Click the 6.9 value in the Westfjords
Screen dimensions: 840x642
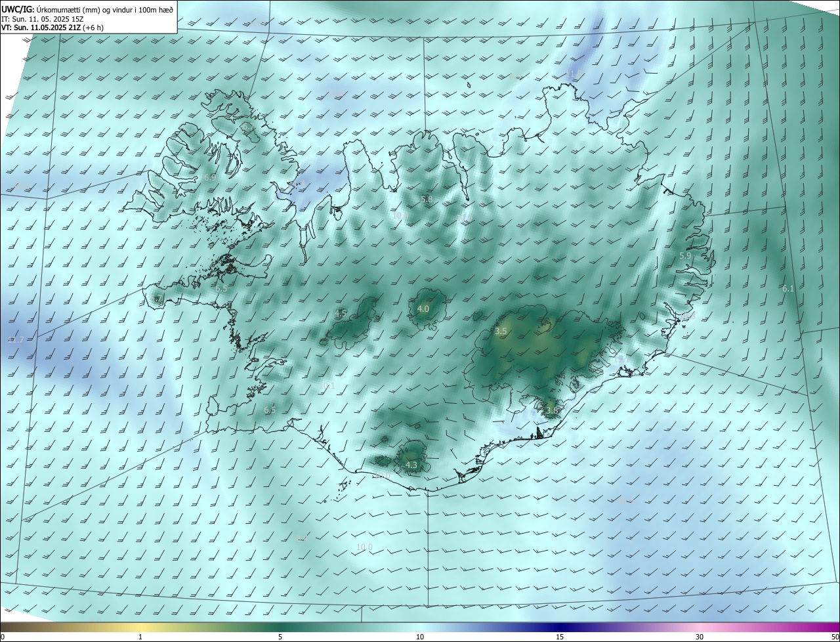coord(210,177)
